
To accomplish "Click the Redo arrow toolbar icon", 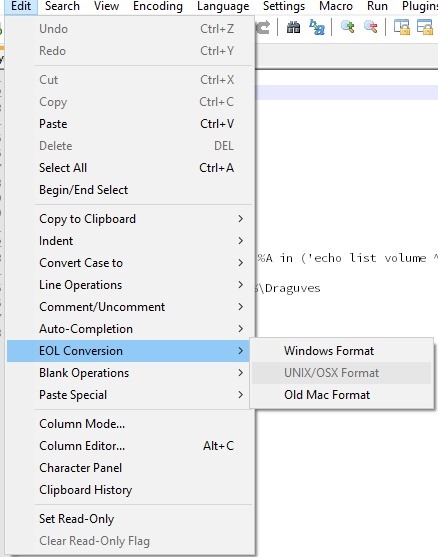I will point(263,27).
